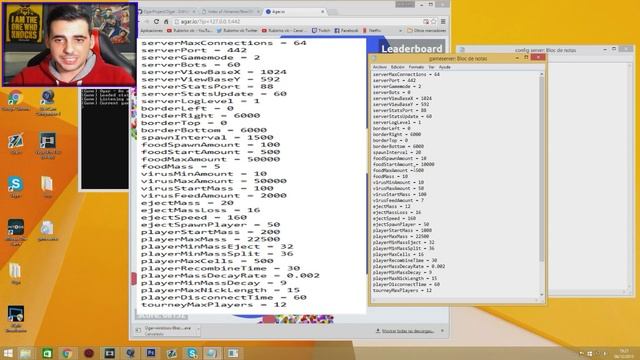This screenshot has height=360, width=640.
Task: Open Chrome from the taskbar
Action: coord(67,353)
